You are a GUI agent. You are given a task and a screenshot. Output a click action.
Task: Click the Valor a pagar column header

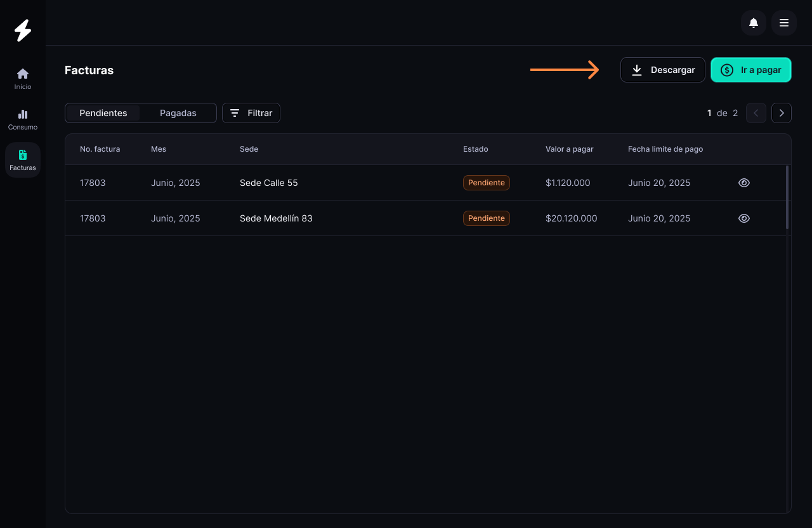570,149
